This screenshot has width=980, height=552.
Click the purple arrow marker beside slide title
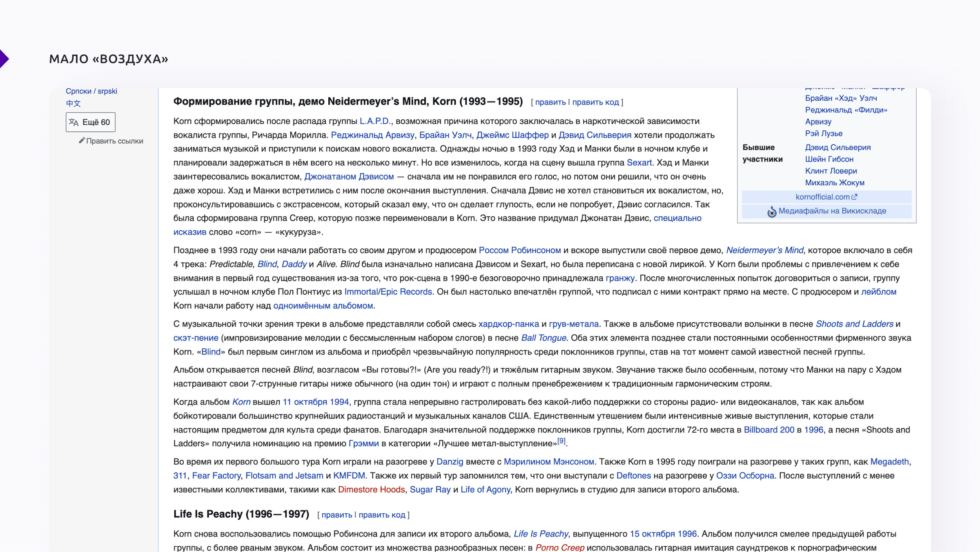click(x=4, y=59)
